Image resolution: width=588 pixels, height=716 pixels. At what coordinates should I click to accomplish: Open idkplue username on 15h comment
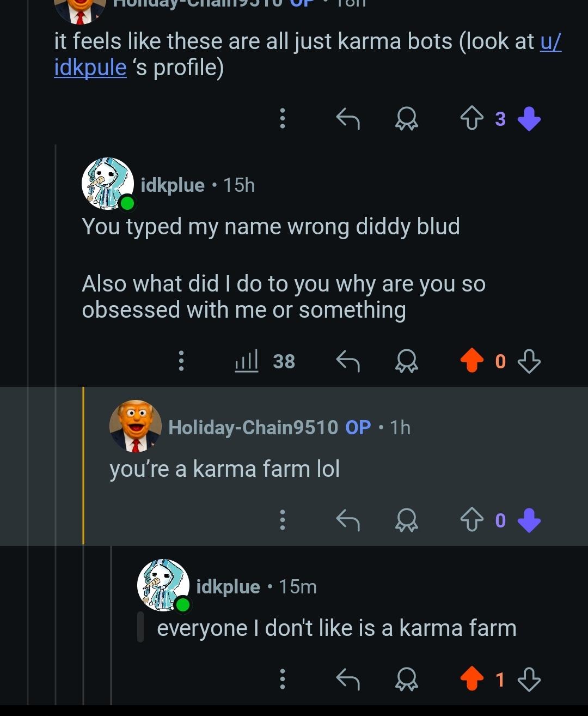[x=173, y=185]
